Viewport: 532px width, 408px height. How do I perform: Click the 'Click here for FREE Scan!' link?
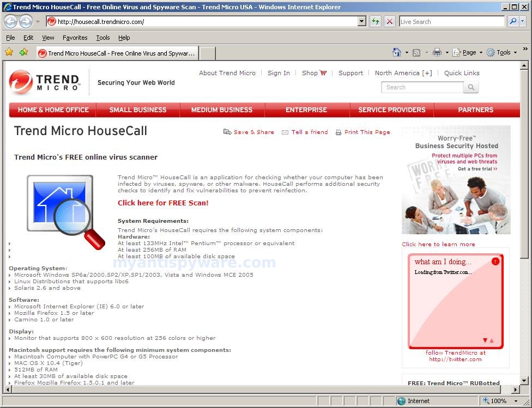[163, 203]
